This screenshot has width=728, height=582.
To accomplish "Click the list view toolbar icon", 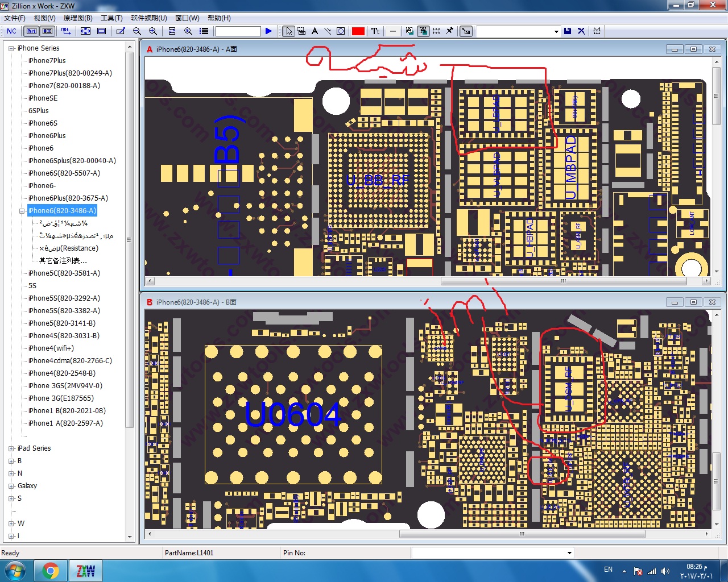I will [x=204, y=31].
